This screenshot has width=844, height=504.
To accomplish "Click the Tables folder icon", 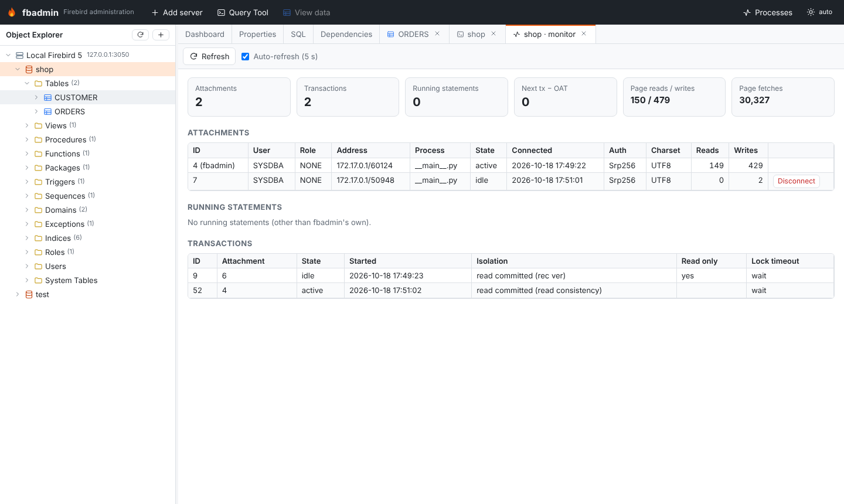I will click(x=38, y=83).
